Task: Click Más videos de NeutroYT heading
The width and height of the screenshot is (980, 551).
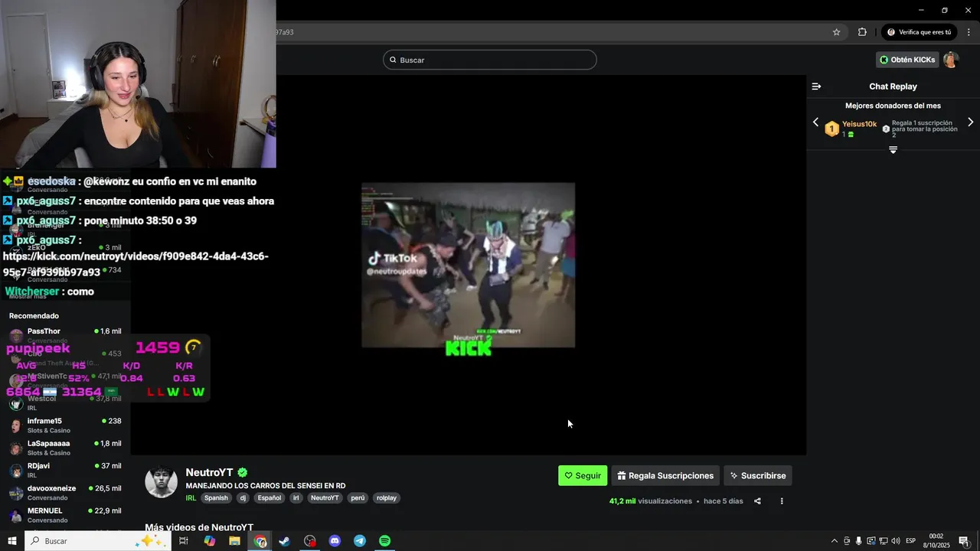Action: point(199,527)
